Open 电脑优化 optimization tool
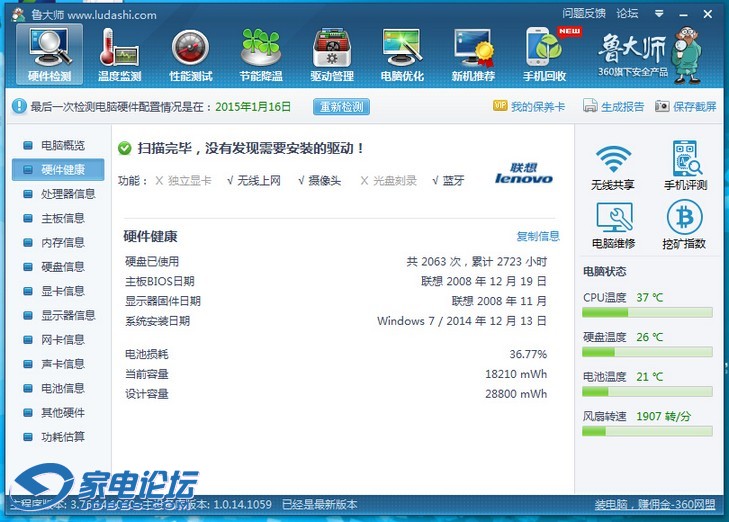The height and width of the screenshot is (522, 729). click(402, 54)
